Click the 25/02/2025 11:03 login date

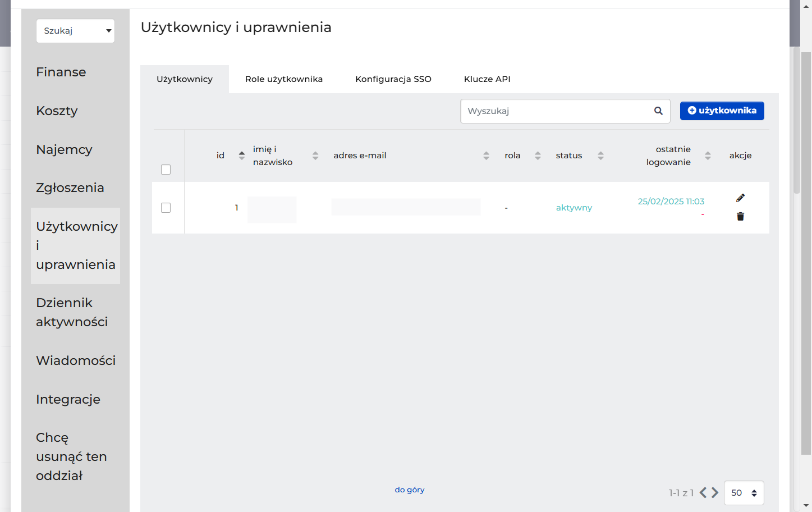(671, 202)
